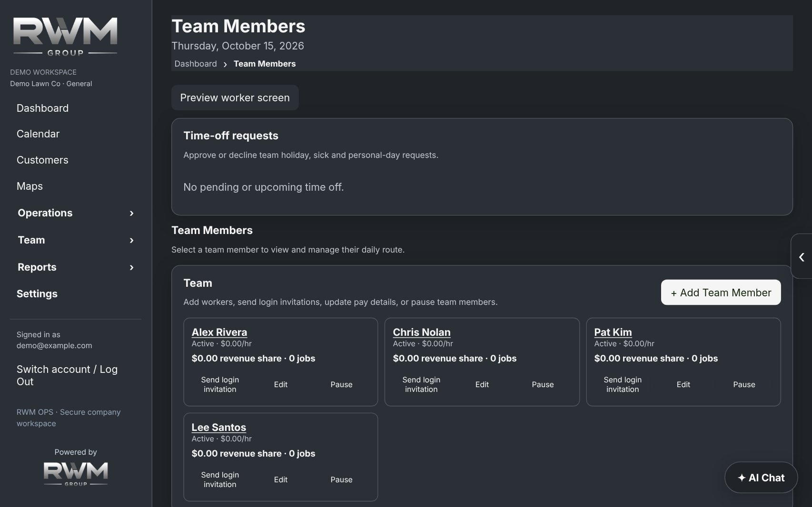Click Add Team Member button
812x507 pixels.
click(721, 292)
